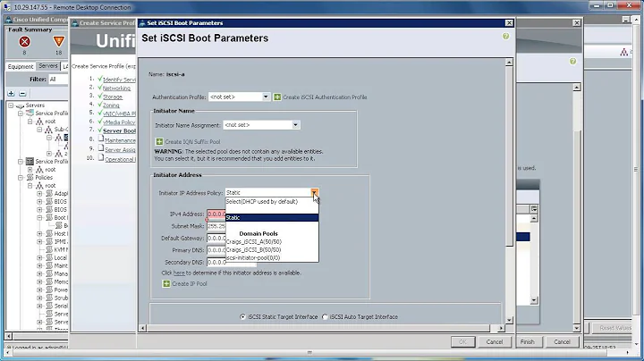The height and width of the screenshot is (361, 644).
Task: Click Create iSCSI Authentication Profile link
Action: point(325,97)
